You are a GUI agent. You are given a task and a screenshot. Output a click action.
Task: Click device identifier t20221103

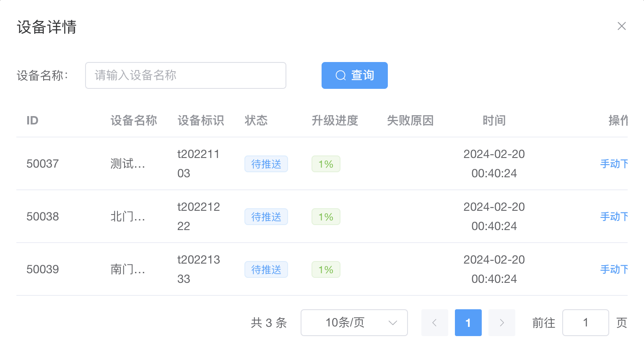point(199,164)
